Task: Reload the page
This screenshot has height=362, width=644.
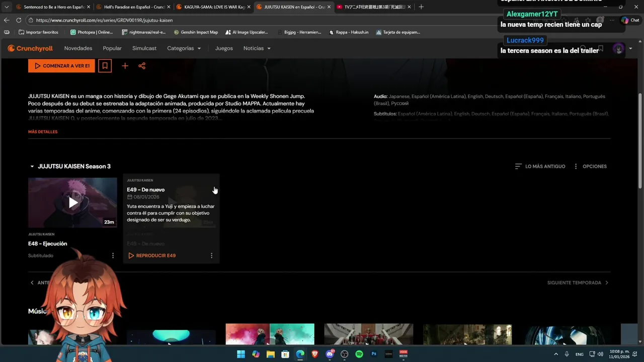Action: click(19, 20)
